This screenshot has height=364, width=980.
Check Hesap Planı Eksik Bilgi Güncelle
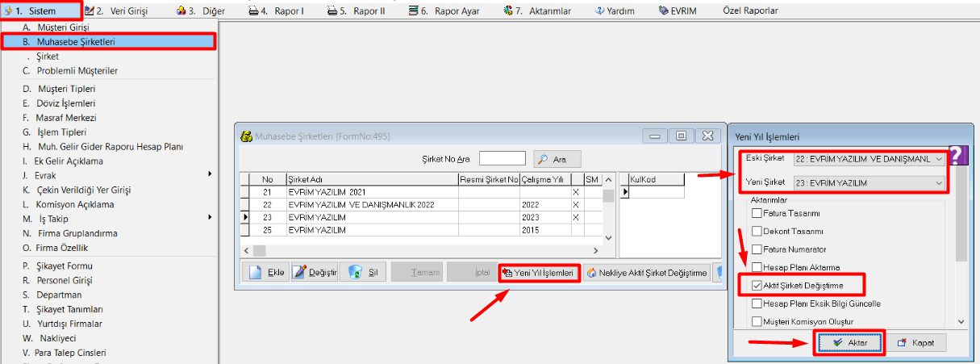tap(757, 303)
